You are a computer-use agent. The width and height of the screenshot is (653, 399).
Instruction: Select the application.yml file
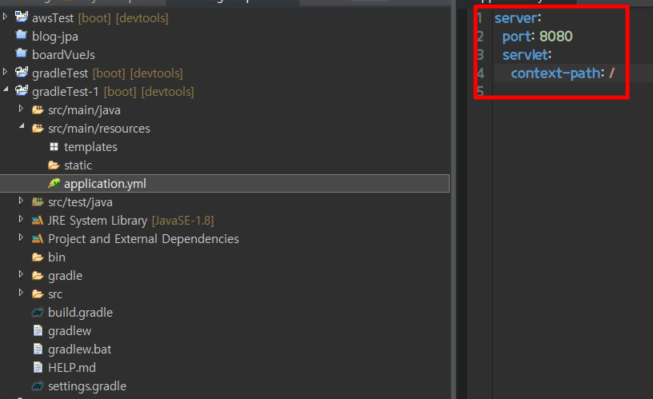(105, 184)
